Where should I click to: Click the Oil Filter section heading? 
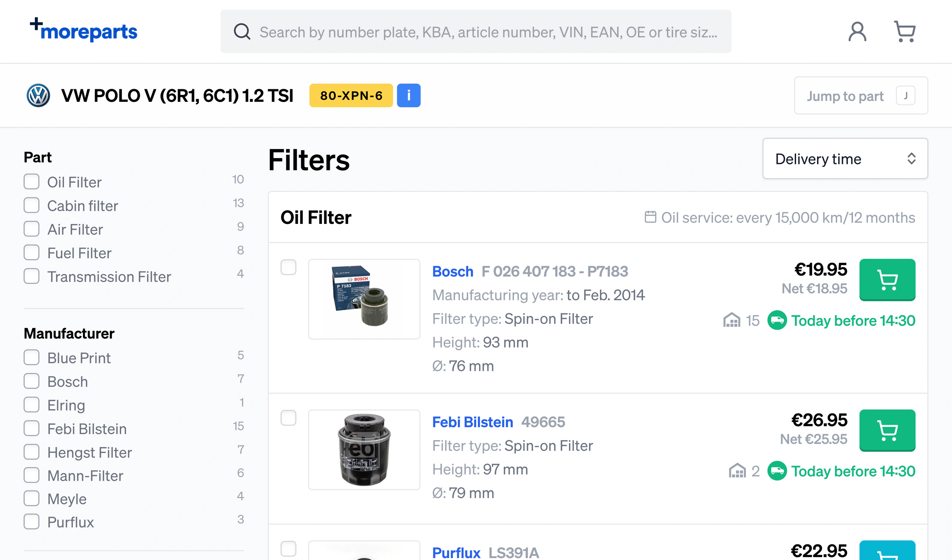[x=316, y=217]
